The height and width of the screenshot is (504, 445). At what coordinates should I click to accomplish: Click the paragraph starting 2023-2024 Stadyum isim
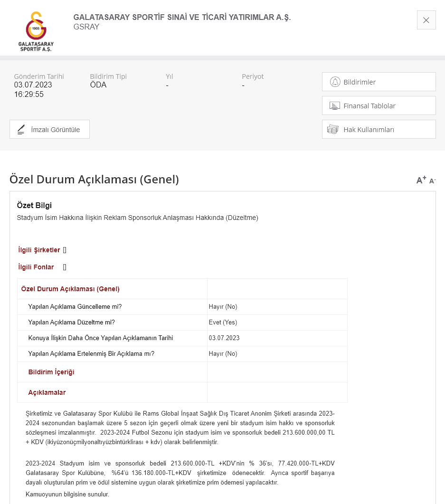click(180, 473)
